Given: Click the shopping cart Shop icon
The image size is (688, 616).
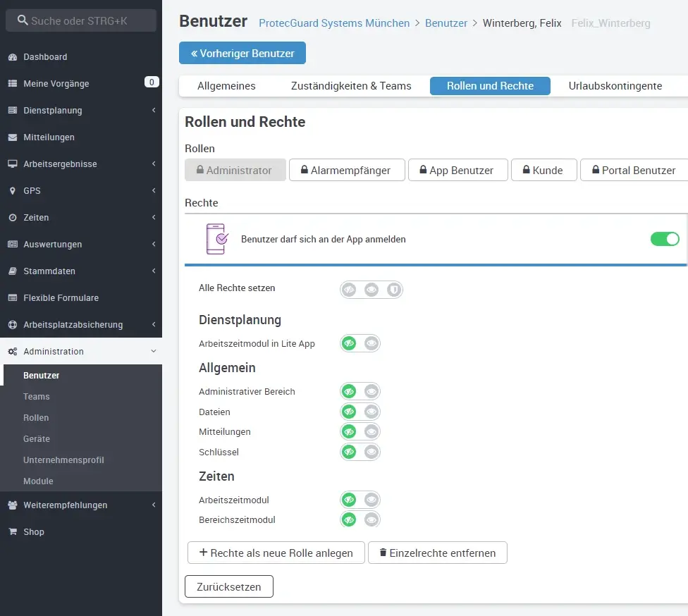Looking at the screenshot, I should 12,532.
